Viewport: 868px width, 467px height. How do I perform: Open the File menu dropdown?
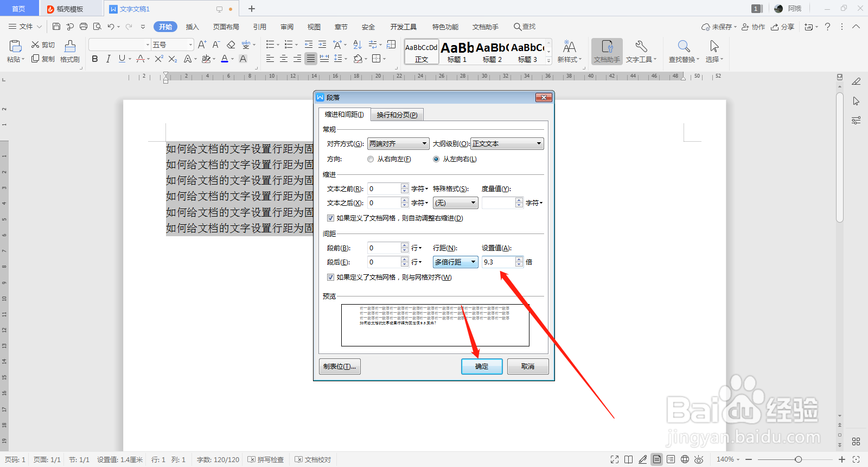pos(25,27)
